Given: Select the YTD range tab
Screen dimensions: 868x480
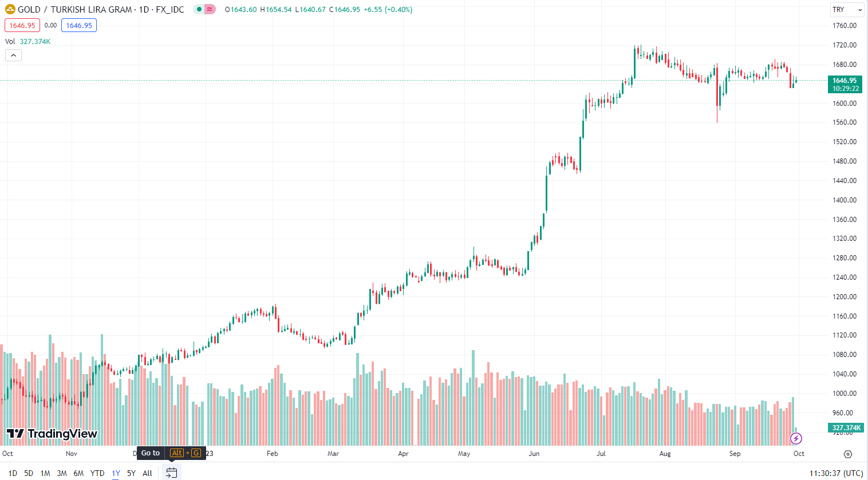Looking at the screenshot, I should click(x=97, y=473).
